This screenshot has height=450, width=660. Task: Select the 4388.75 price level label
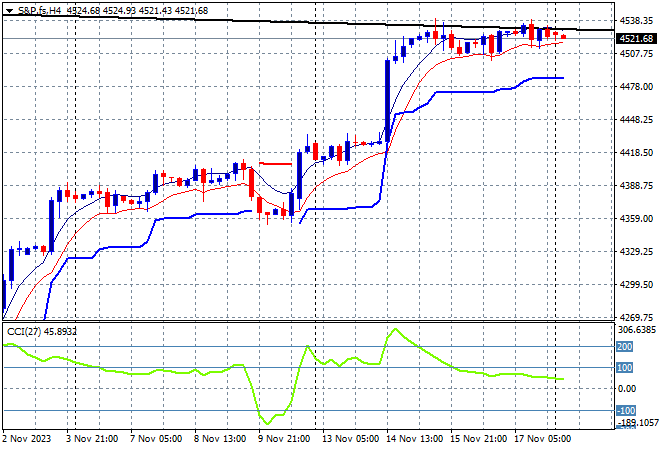[636, 186]
